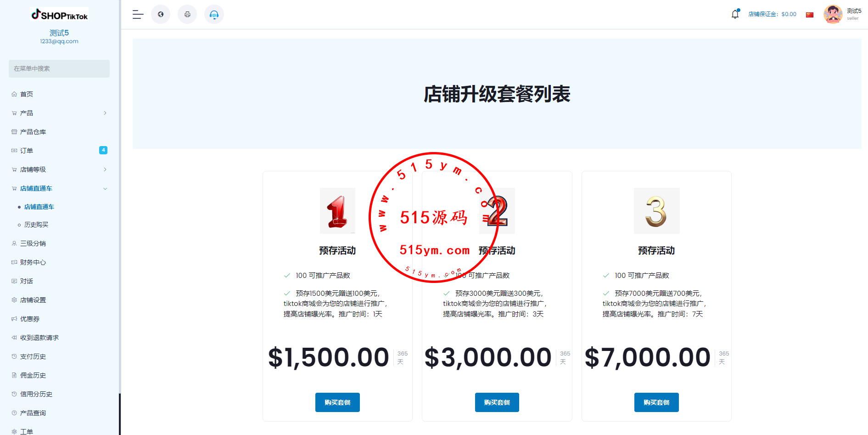Toggle the hamburger sidebar menu icon
The height and width of the screenshot is (435, 868).
pyautogui.click(x=138, y=14)
